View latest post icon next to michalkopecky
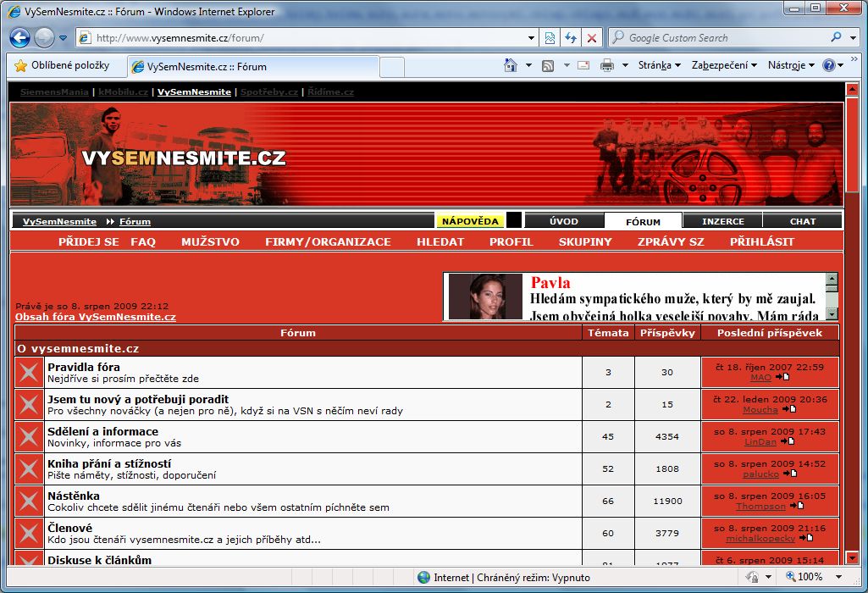The height and width of the screenshot is (593, 868). (806, 538)
